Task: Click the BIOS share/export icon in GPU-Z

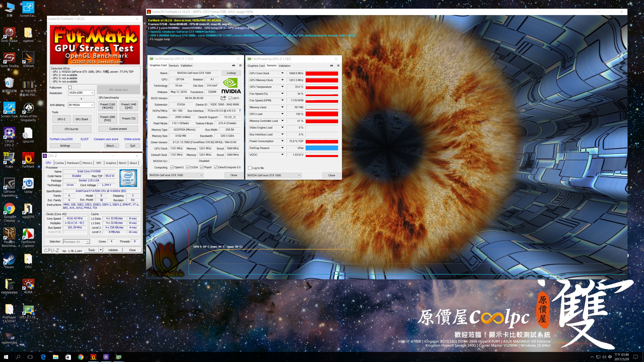Action: (x=223, y=98)
